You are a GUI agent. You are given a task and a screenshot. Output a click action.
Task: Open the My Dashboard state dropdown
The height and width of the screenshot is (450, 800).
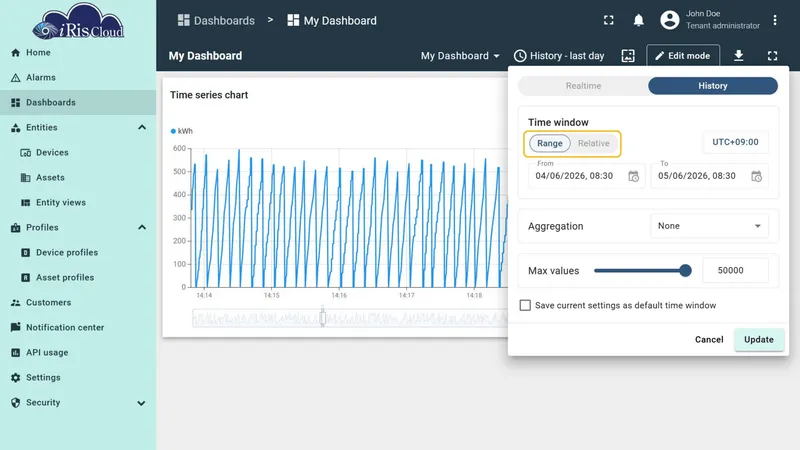tap(460, 56)
